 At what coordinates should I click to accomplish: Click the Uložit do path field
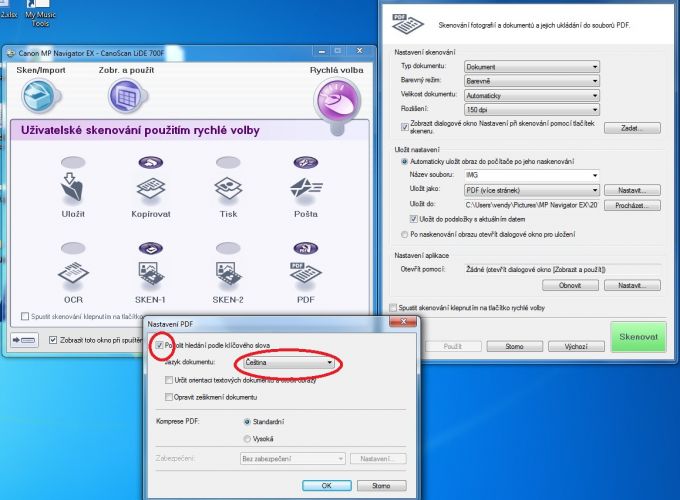point(531,205)
